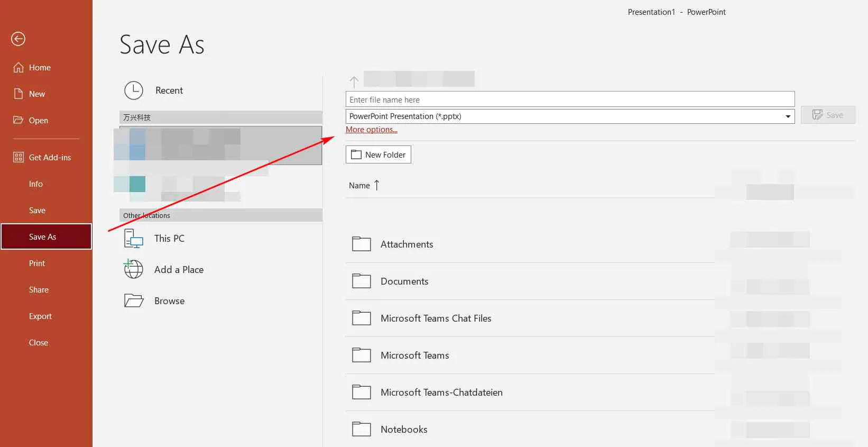Click the This PC computer icon
868x447 pixels.
[x=133, y=239]
